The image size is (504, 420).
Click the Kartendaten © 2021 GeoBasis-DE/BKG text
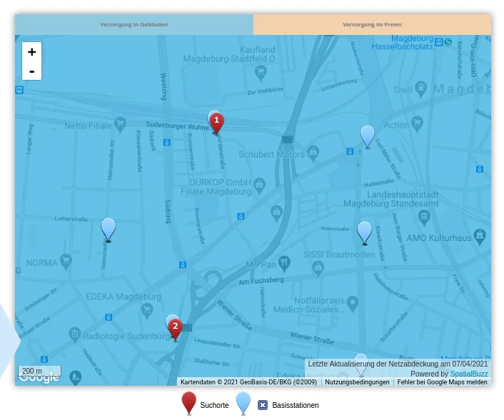248,382
